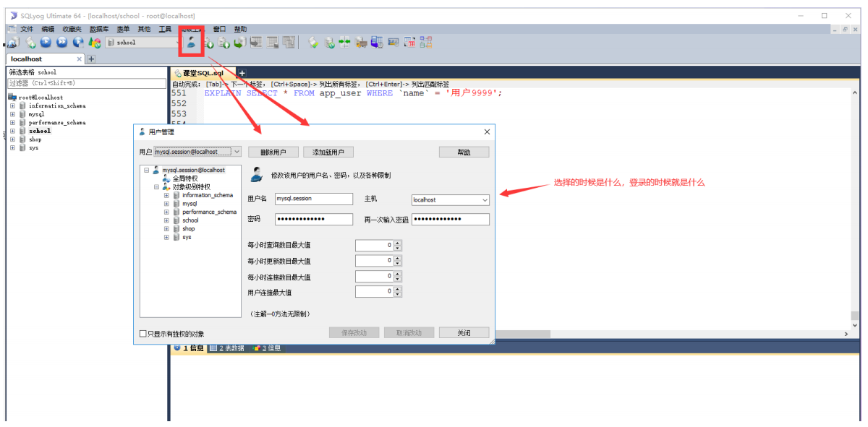The width and height of the screenshot is (868, 427).
Task: Click the query editor's horizontal scrollbar right arrow
Action: coord(846,334)
